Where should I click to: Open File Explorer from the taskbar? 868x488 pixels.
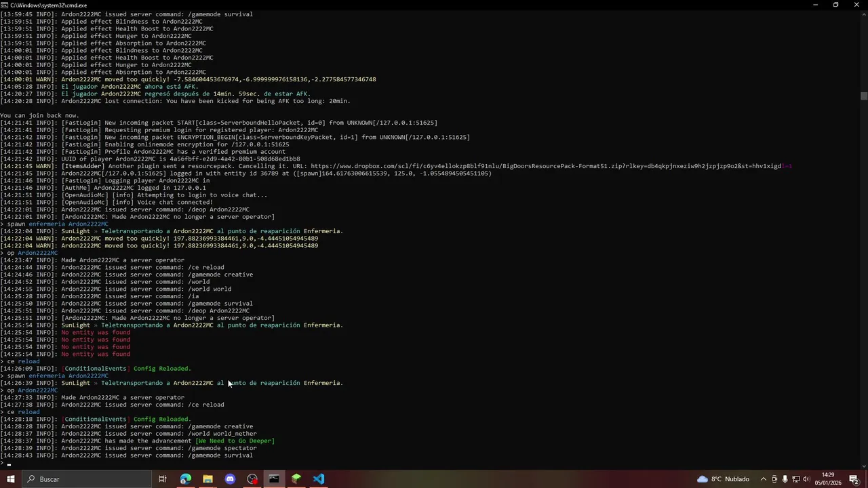click(x=208, y=479)
